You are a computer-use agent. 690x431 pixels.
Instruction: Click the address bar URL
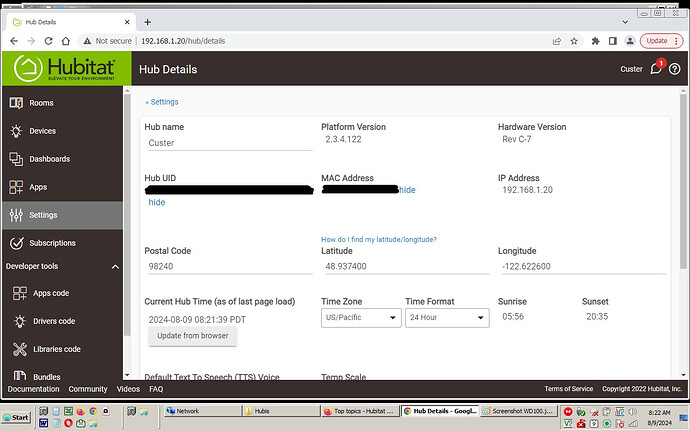coord(183,41)
